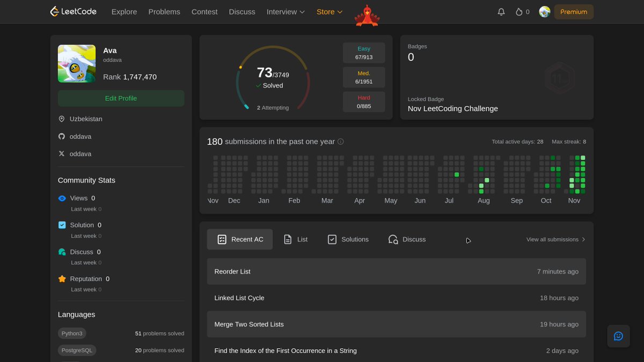The width and height of the screenshot is (644, 362).
Task: Click the Rank 1,747,470 text
Action: click(130, 77)
